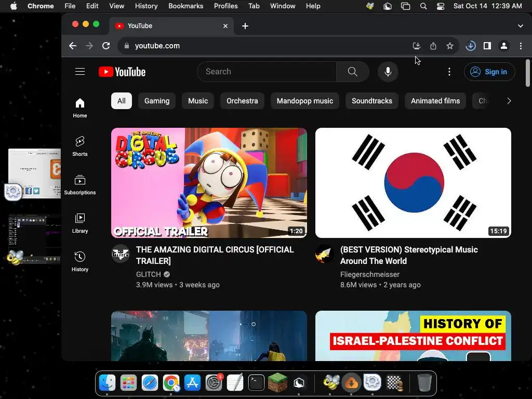Open Launchpad from the Dock
Screen dimensions: 532x399
(128, 383)
